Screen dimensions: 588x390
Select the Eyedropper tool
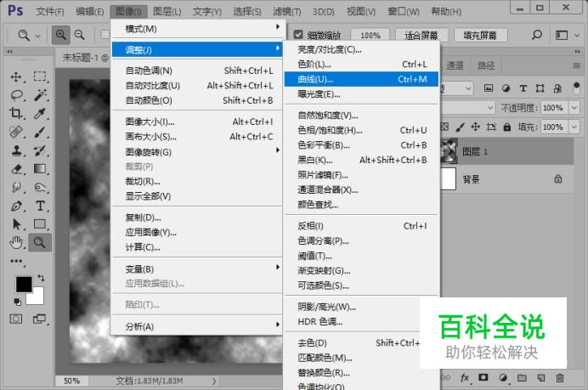pos(40,113)
